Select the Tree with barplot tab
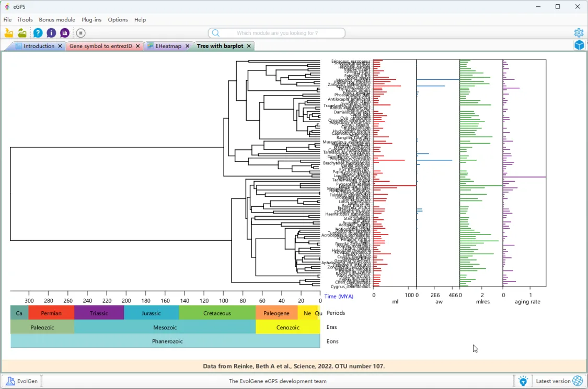 [220, 46]
